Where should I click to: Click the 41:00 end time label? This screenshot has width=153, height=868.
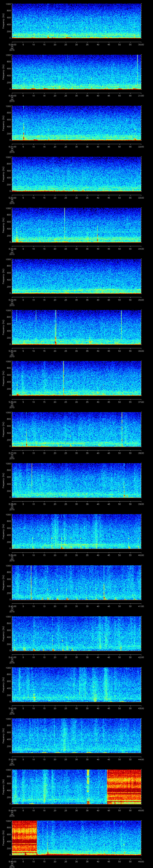141,606
